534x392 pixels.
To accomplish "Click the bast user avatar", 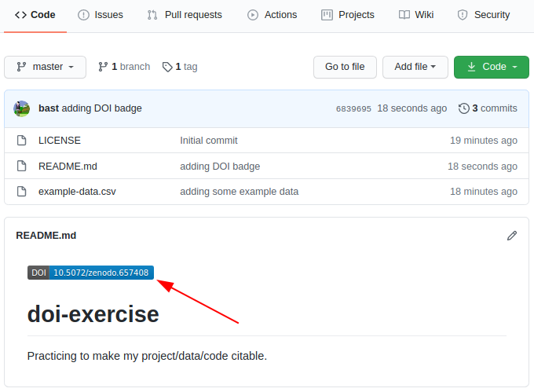I will (x=22, y=108).
